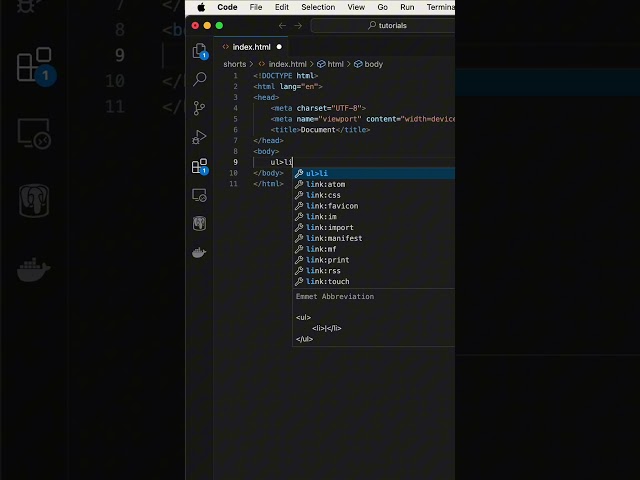
Task: Open the View menu
Action: pyautogui.click(x=356, y=7)
